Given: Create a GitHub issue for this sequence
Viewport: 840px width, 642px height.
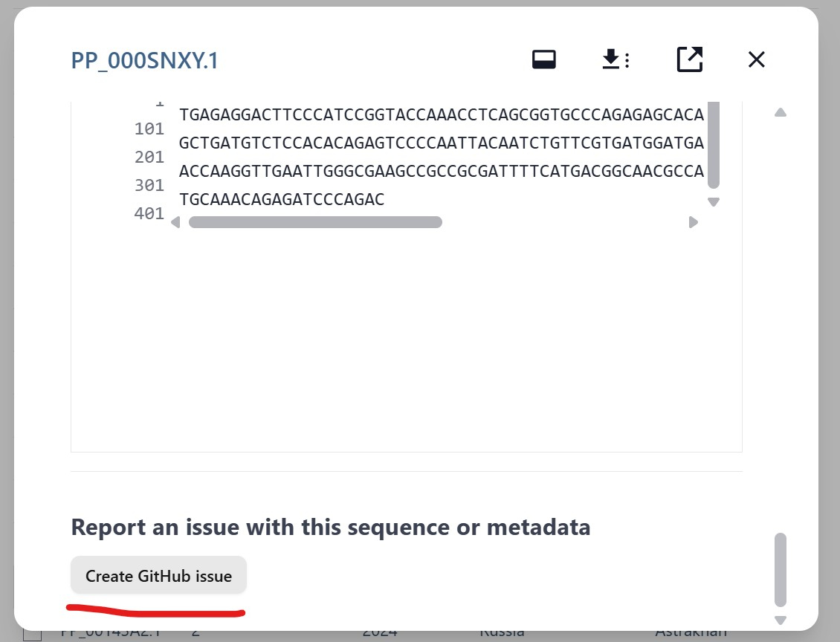Looking at the screenshot, I should [158, 576].
